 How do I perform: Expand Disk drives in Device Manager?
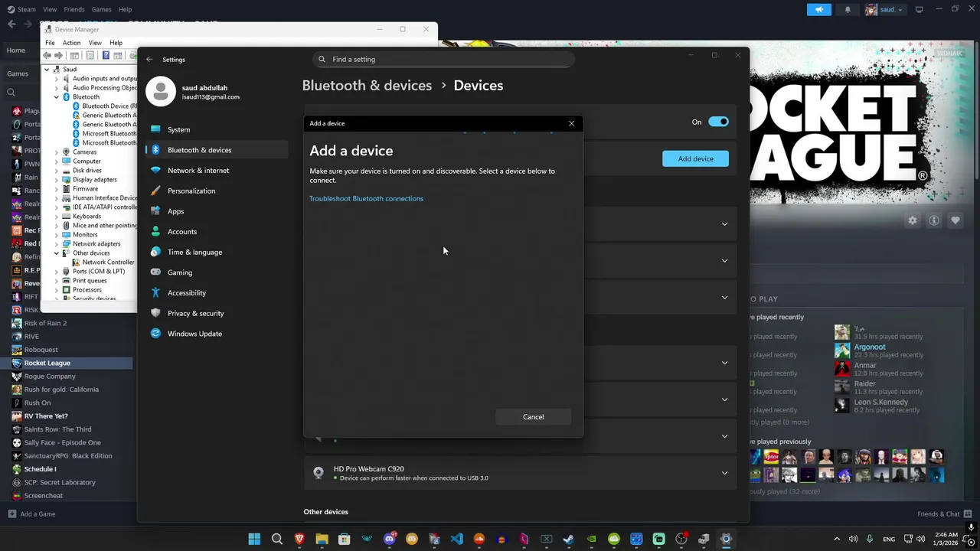(x=56, y=171)
